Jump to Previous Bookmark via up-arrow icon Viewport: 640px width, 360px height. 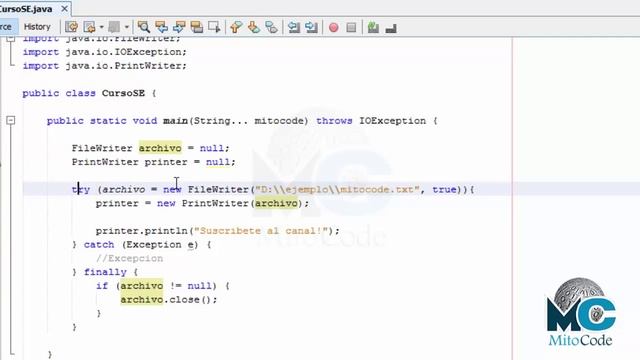236,27
